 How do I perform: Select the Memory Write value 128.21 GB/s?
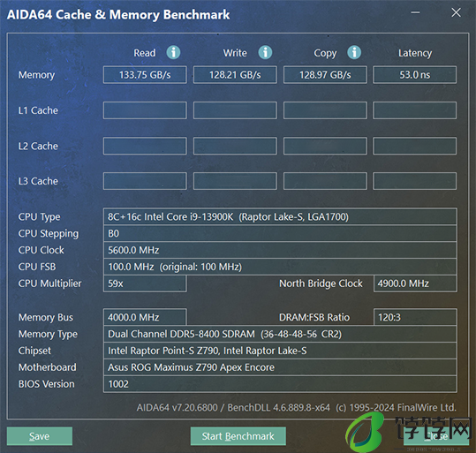point(235,75)
